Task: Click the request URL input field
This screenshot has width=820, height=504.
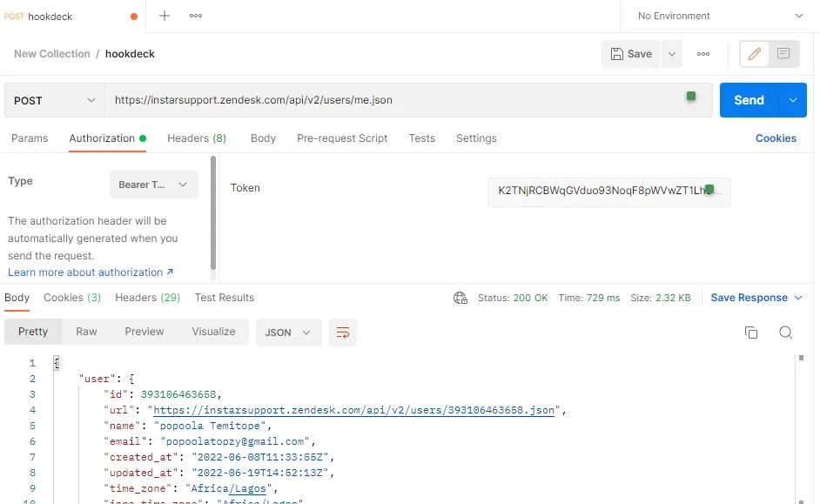Action: tap(408, 100)
